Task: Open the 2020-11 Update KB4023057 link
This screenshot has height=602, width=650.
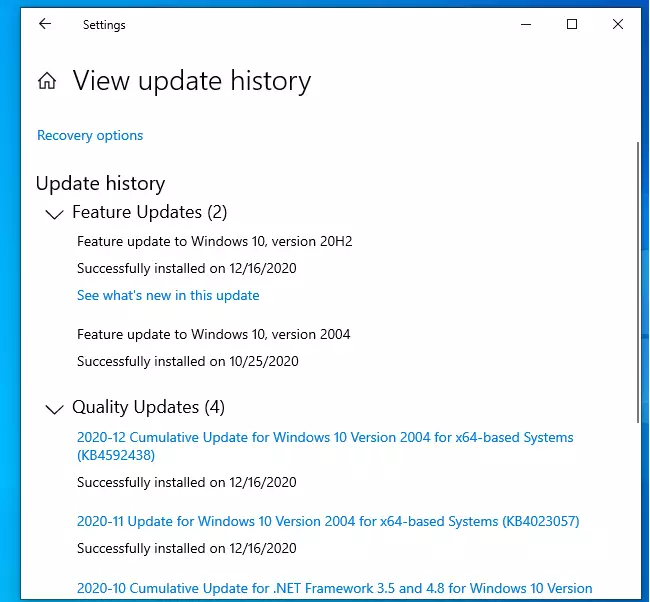Action: (328, 521)
